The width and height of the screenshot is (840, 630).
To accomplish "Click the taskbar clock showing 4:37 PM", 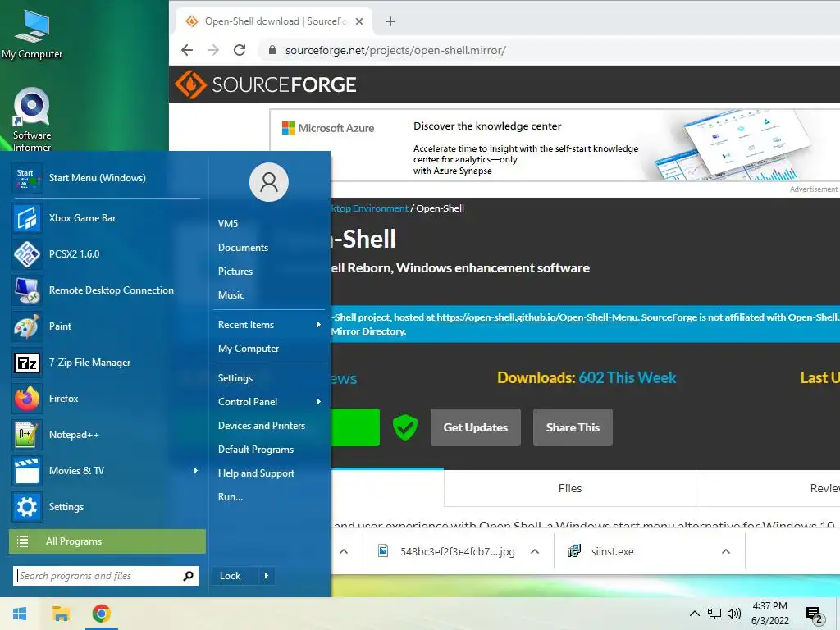I will [769, 614].
